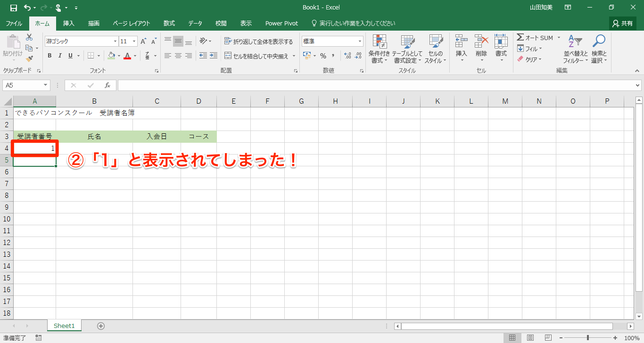Apply the fill color bucket
Image resolution: width=644 pixels, height=343 pixels.
[x=111, y=56]
